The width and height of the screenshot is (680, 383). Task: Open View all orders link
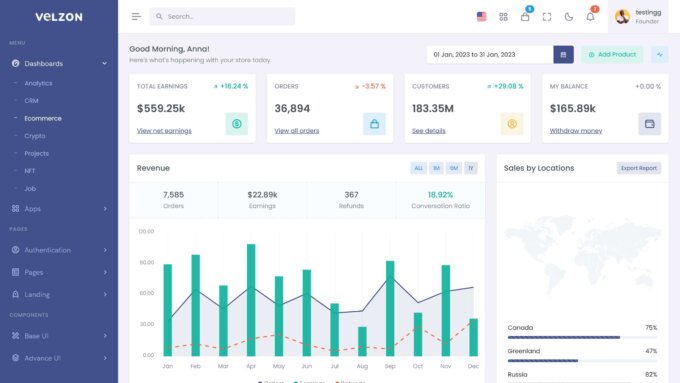coord(297,131)
